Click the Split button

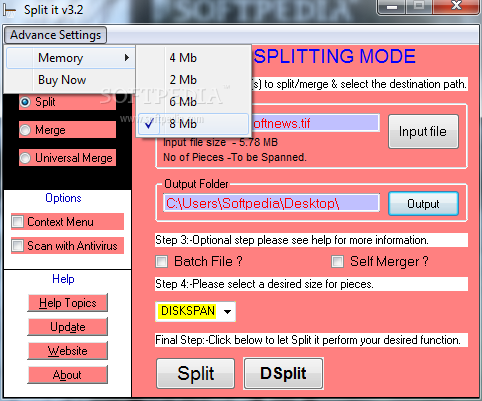click(196, 373)
